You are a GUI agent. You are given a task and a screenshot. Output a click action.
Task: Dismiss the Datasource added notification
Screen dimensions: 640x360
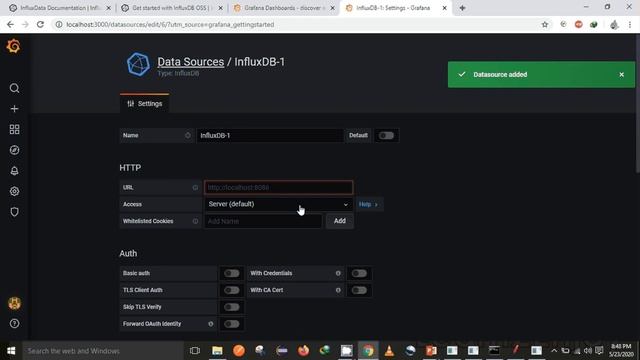pyautogui.click(x=622, y=75)
